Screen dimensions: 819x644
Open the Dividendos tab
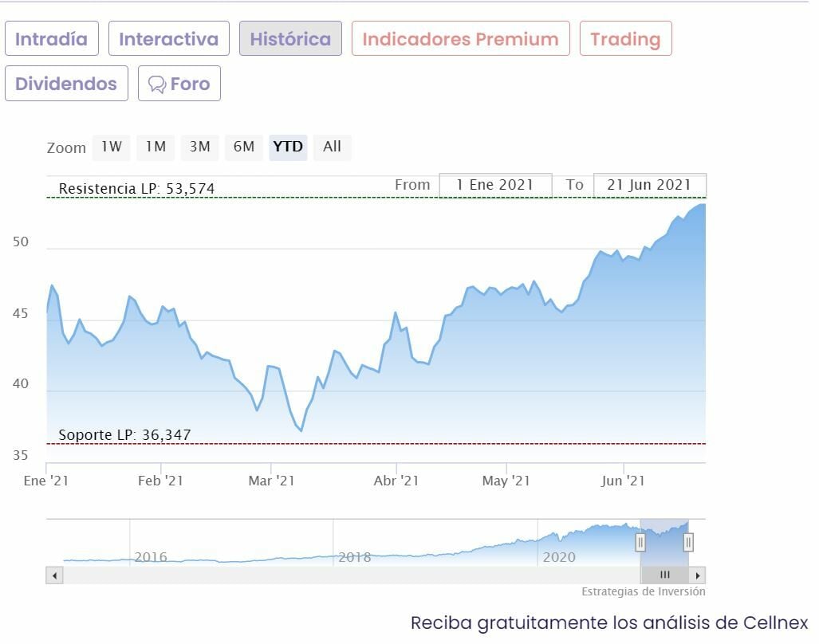click(66, 84)
